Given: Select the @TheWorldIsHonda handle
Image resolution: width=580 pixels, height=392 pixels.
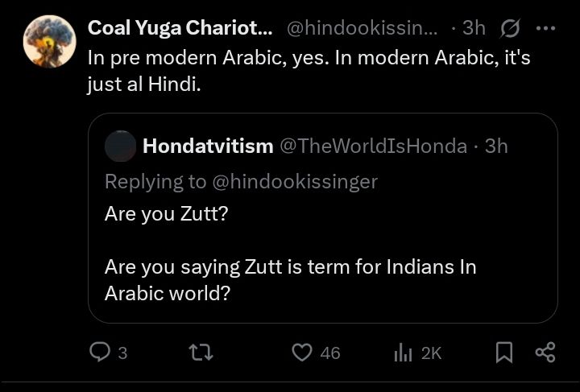Looking at the screenshot, I should 373,146.
